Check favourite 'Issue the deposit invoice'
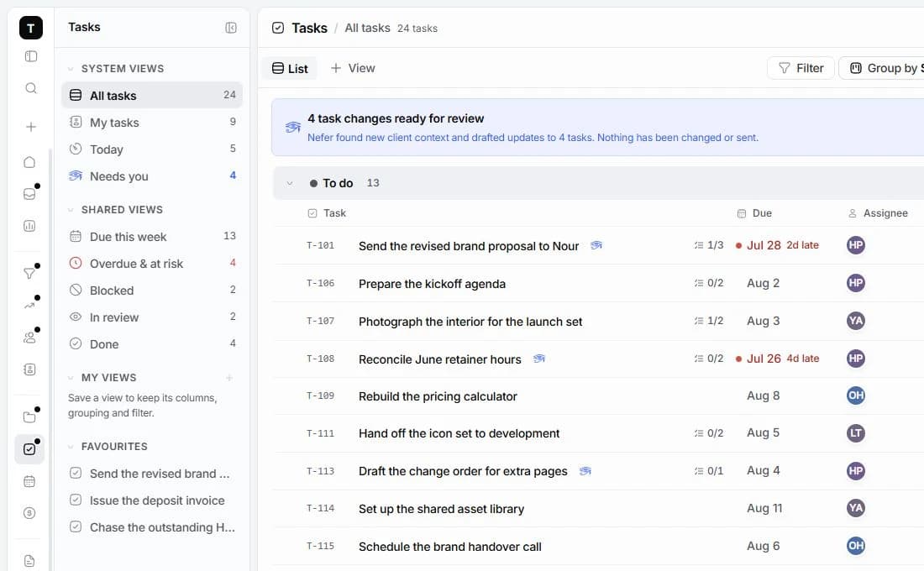This screenshot has height=571, width=924. (76, 500)
